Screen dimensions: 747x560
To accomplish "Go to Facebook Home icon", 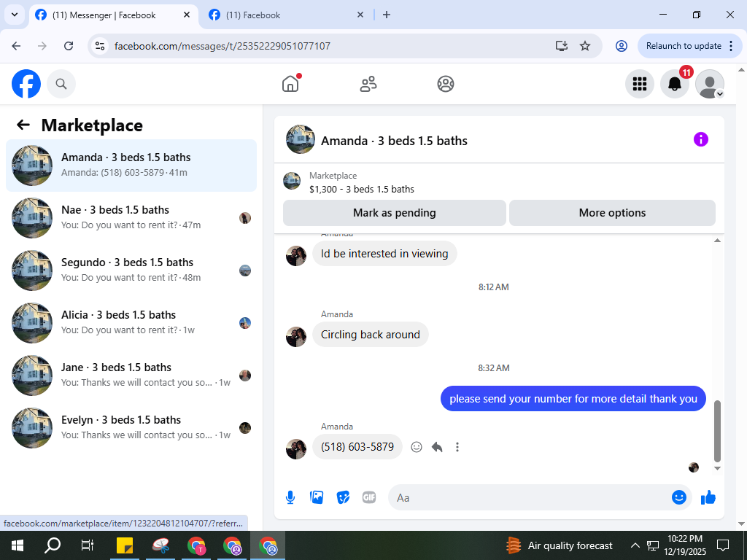I will pos(290,84).
